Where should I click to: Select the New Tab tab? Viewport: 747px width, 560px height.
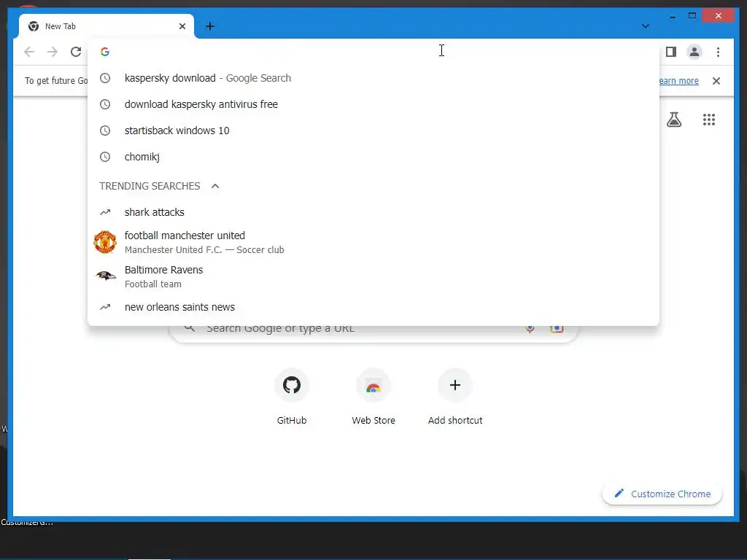point(107,26)
